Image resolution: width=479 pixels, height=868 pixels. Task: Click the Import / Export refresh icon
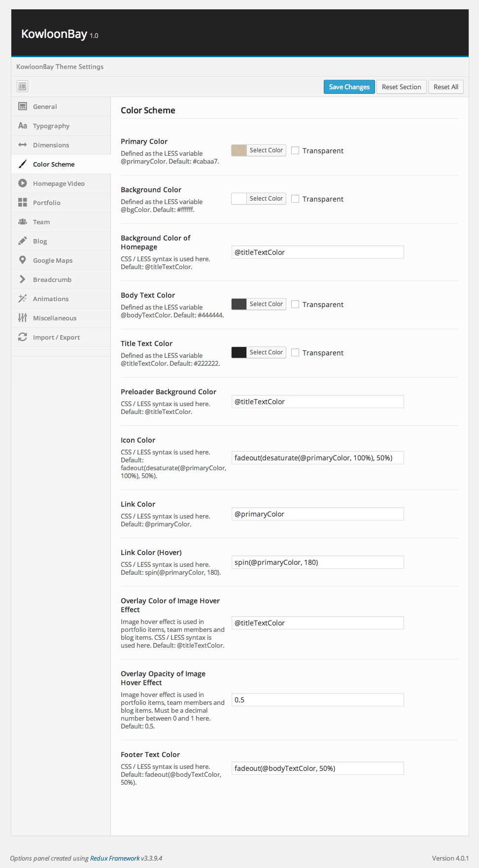(x=22, y=337)
